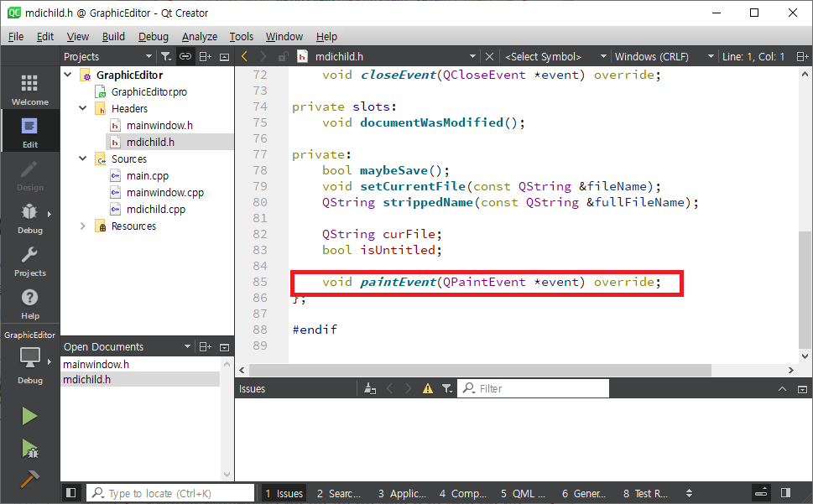Open the Debug menu
This screenshot has height=504, width=813.
pyautogui.click(x=153, y=36)
